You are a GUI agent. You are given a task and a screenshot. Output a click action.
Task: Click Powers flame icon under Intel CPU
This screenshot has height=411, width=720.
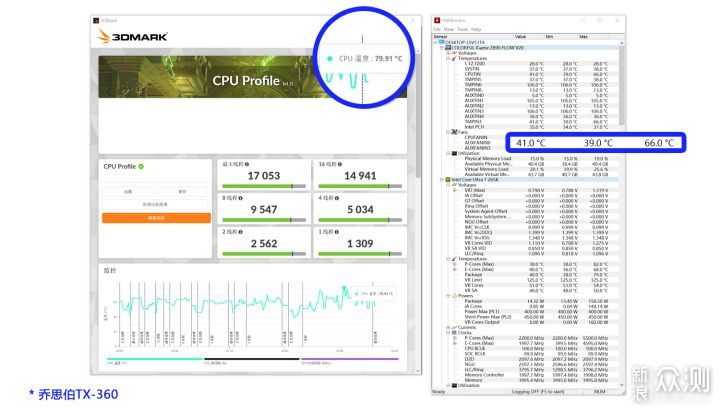pyautogui.click(x=454, y=296)
